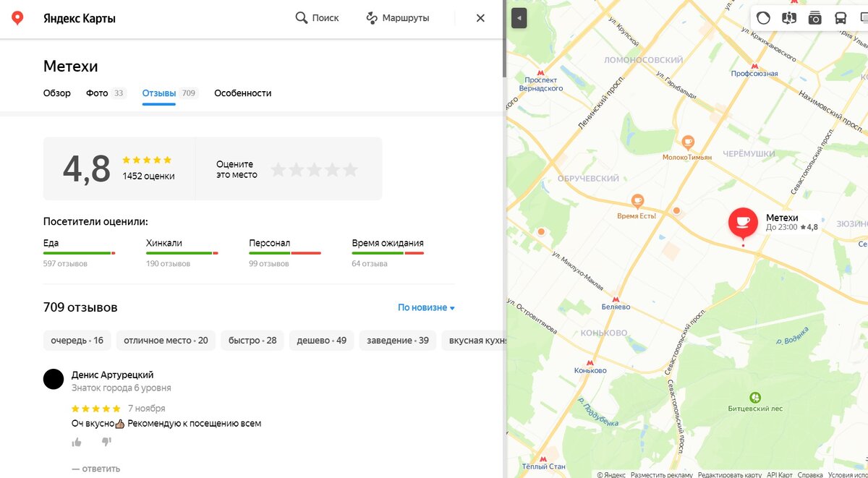868x478 pixels.
Task: Click the red Метехи cafe marker
Action: point(743,223)
